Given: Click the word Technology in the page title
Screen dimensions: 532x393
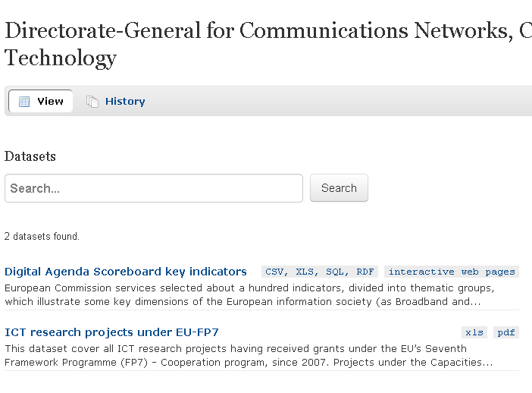Looking at the screenshot, I should (x=61, y=57).
